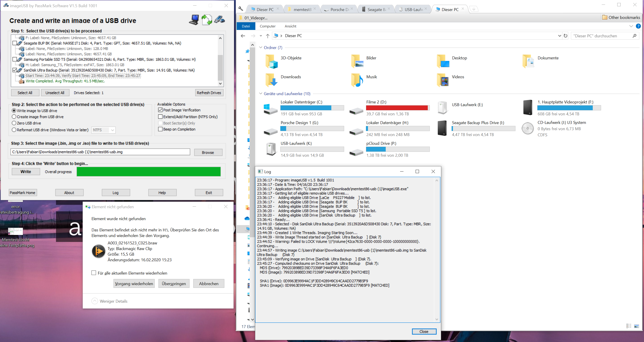Click the green refresh arrows icon
The width and height of the screenshot is (644, 342).
pyautogui.click(x=207, y=20)
